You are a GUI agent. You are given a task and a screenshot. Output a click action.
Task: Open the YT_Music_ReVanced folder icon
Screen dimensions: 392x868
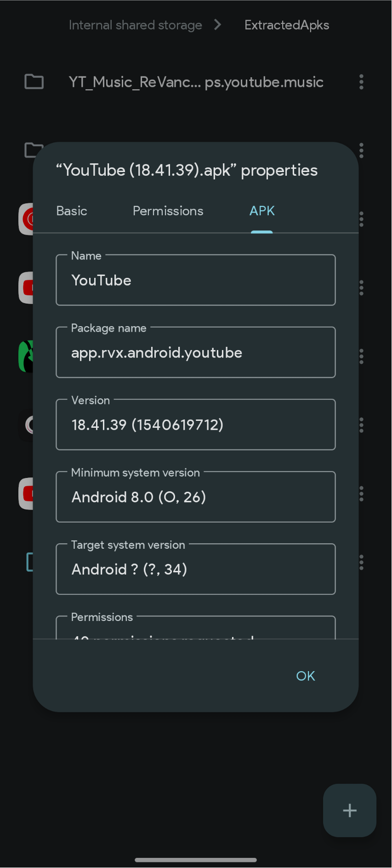pyautogui.click(x=33, y=82)
